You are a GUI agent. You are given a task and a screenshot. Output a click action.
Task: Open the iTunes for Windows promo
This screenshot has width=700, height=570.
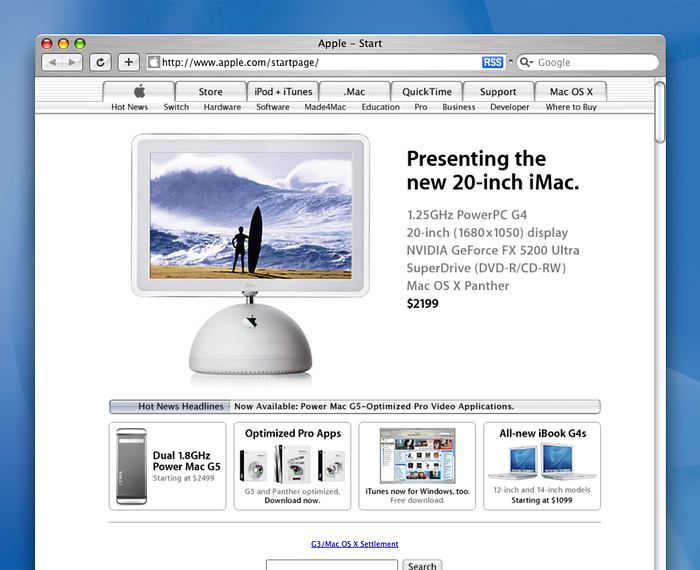click(417, 466)
